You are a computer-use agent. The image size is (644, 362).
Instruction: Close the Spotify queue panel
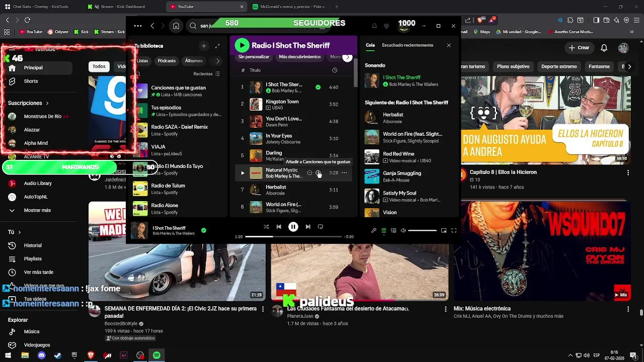(449, 45)
